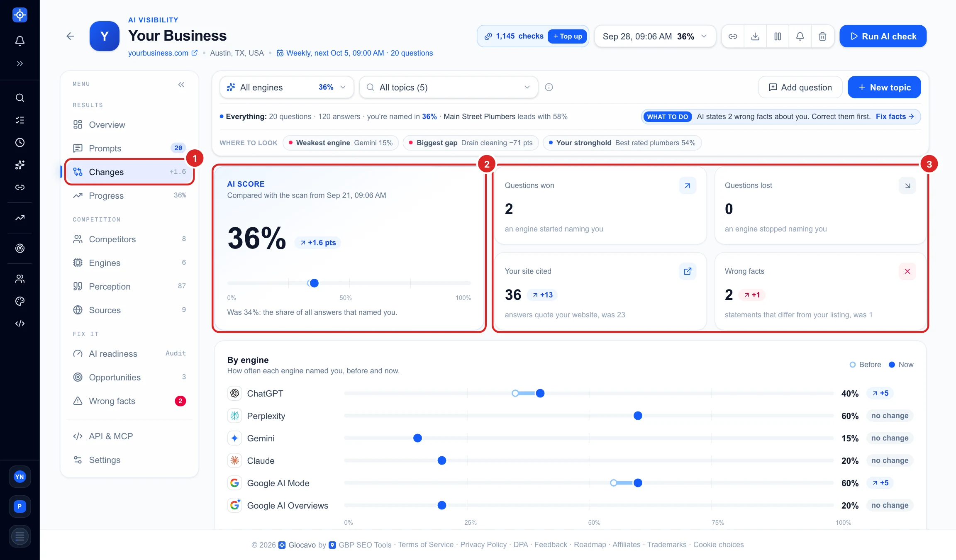Click the Wrong facts red X icon
This screenshot has height=560, width=956.
coord(907,271)
